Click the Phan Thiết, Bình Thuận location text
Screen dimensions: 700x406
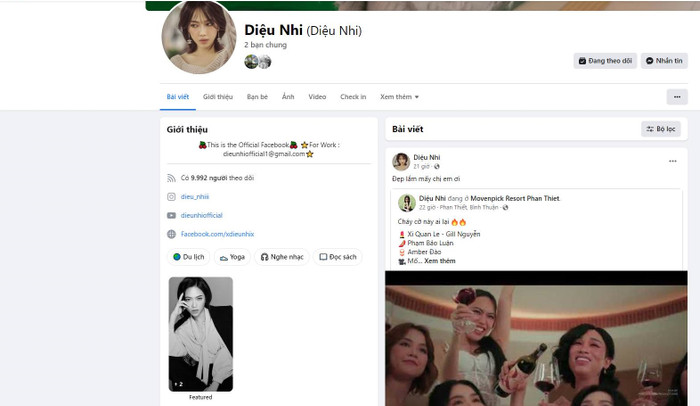469,208
